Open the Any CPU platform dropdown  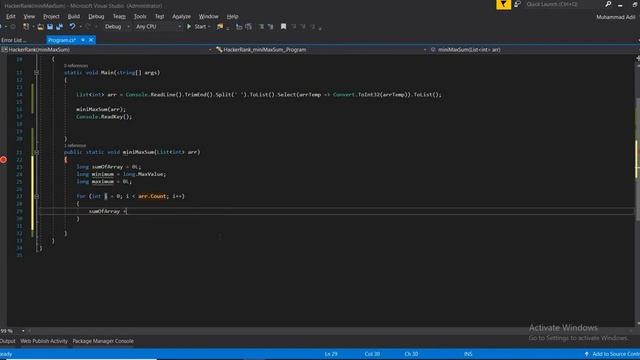[x=158, y=27]
